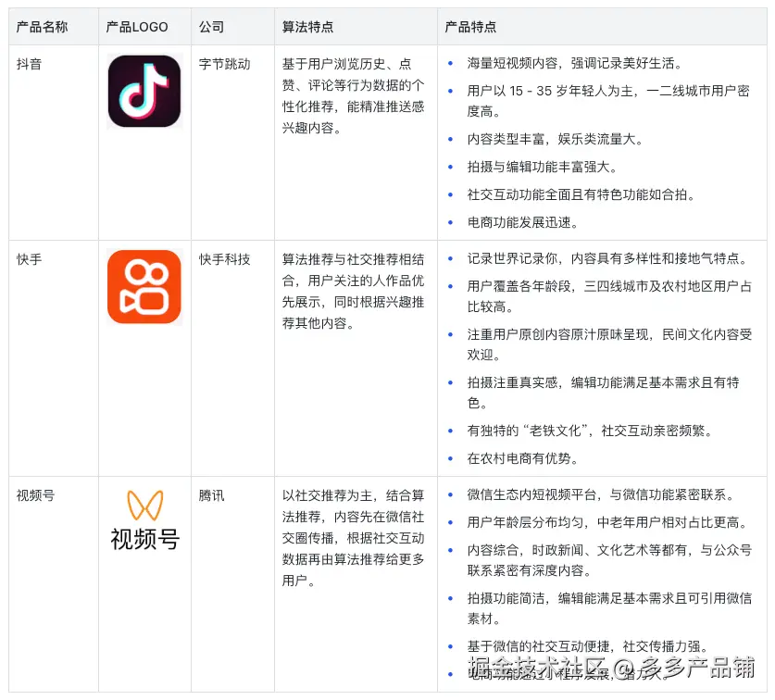This screenshot has width=775, height=700.
Task: Click bullet 内容类型丰富，娱乐类流量大
Action: [556, 139]
